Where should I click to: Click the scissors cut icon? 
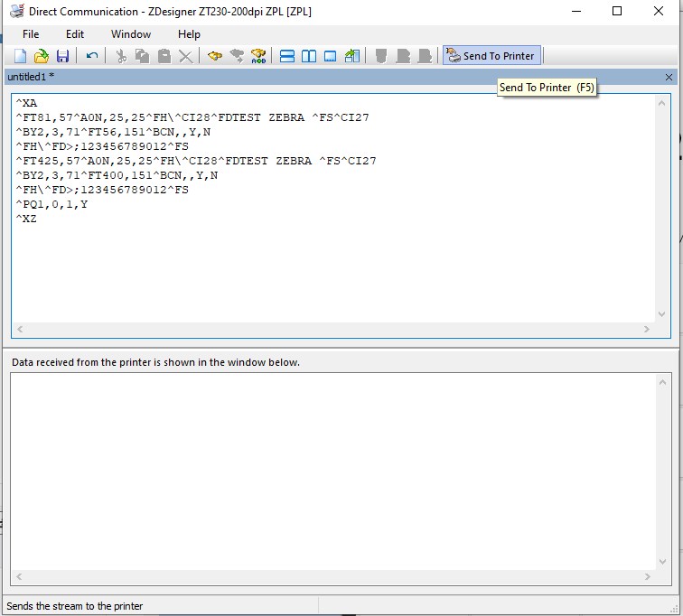[x=120, y=56]
